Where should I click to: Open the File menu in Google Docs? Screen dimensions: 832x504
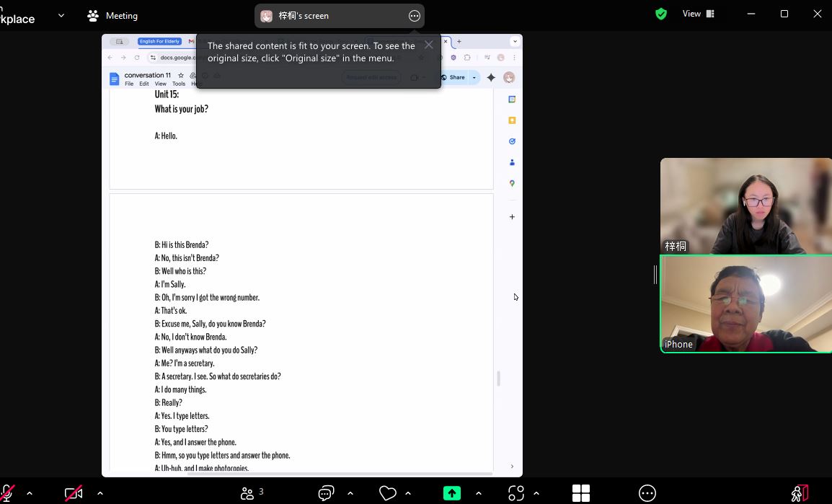(129, 84)
